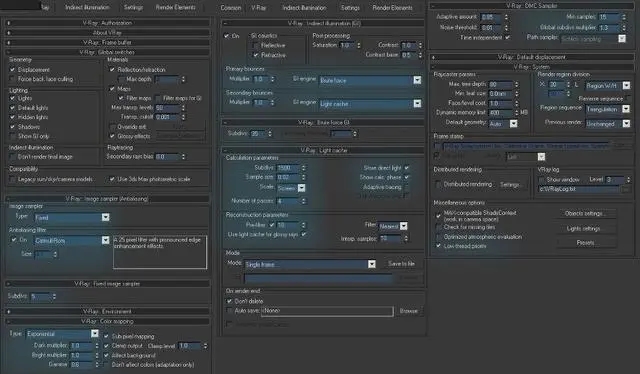Image resolution: width=640 pixels, height=374 pixels.
Task: Expand the About V-Ray rollout
Action: point(108,33)
